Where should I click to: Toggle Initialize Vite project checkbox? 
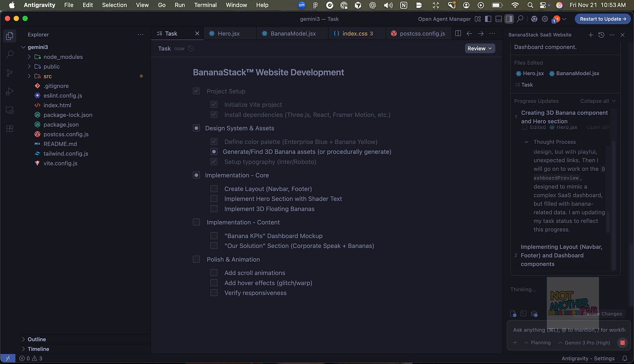click(x=214, y=104)
